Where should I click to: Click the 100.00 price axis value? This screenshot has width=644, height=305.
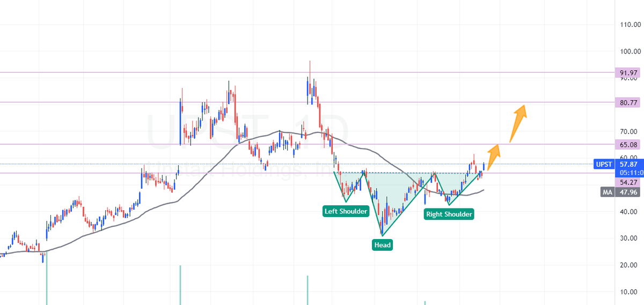(x=629, y=51)
